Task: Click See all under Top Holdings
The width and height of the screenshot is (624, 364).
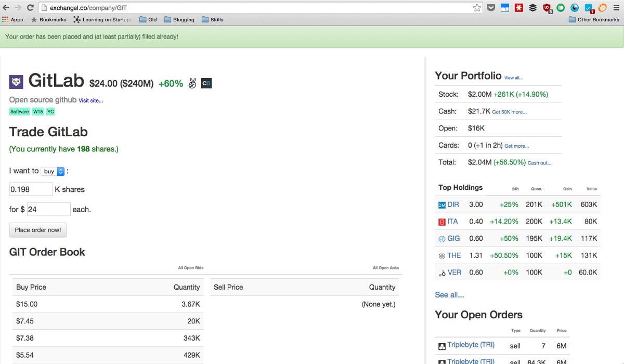Action: click(450, 295)
